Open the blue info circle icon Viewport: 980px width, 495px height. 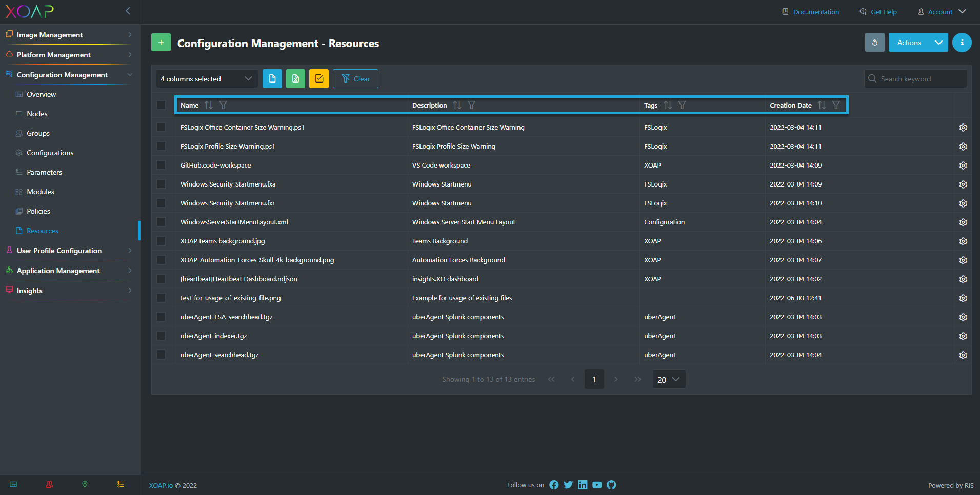click(962, 43)
